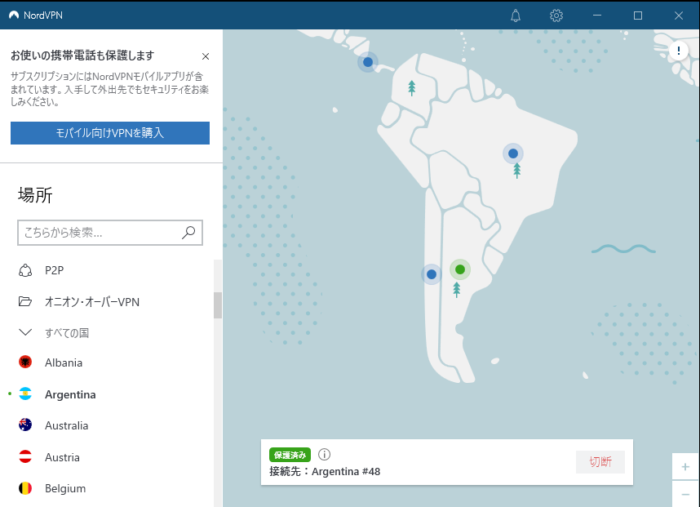Click the Belgium flag icon
Viewport: 700px width, 507px height.
[25, 488]
